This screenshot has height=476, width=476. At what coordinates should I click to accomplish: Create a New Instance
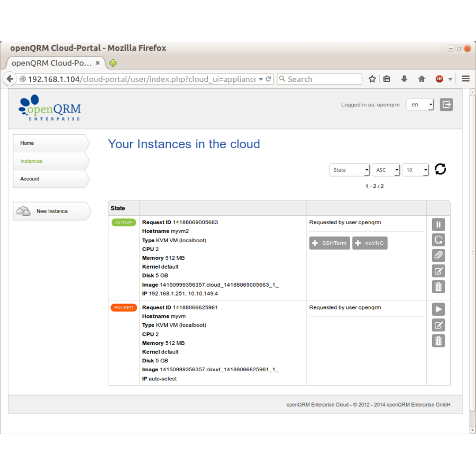[x=52, y=211]
